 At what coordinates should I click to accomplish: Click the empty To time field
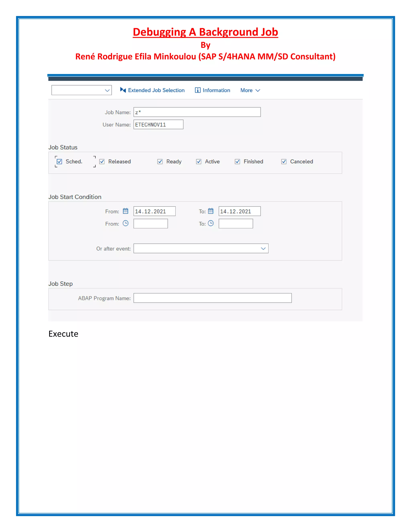(x=236, y=224)
